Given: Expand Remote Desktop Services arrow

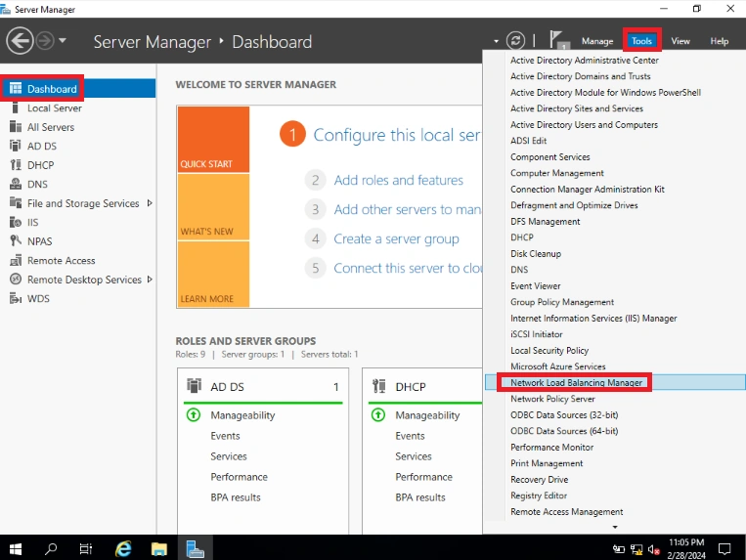Looking at the screenshot, I should click(x=150, y=280).
